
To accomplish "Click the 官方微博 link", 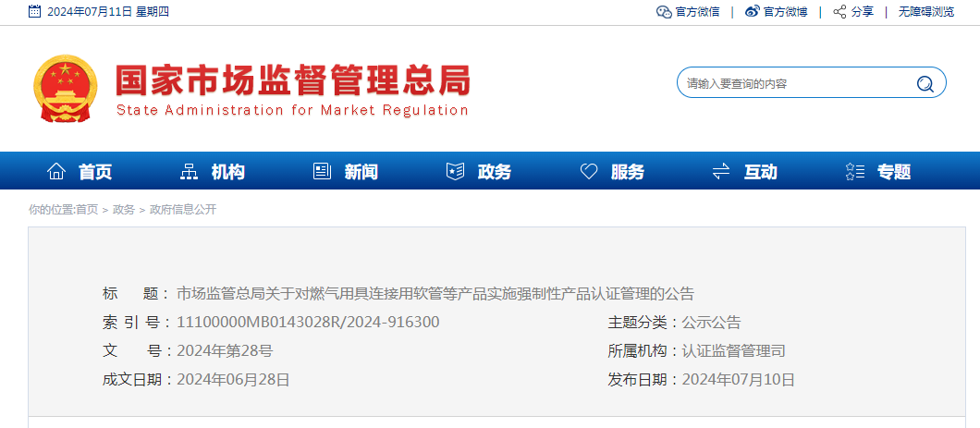I will [x=786, y=12].
